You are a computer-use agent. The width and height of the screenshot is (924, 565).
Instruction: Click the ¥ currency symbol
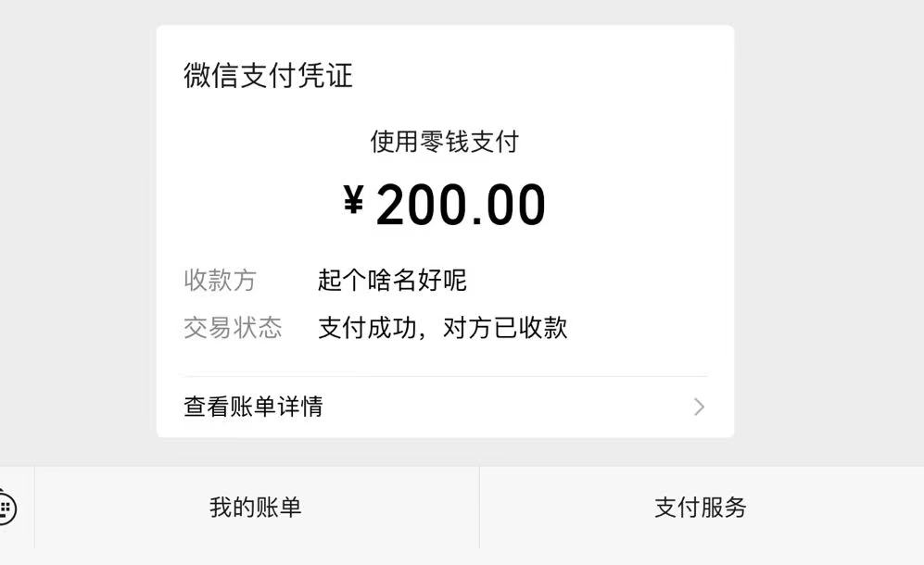353,200
